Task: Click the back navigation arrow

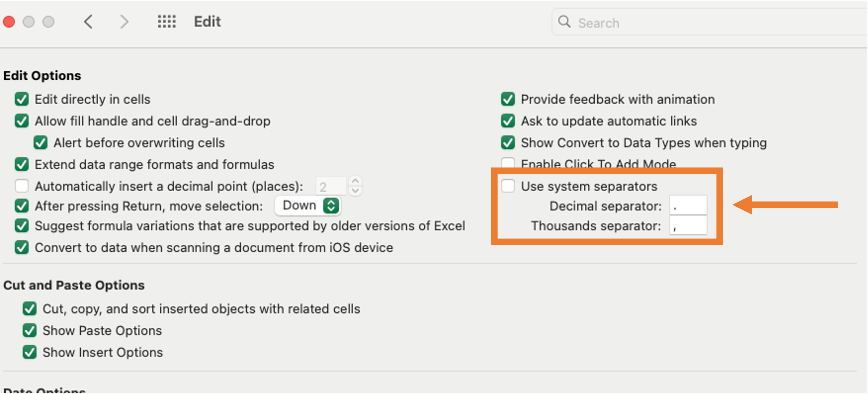Action: click(x=88, y=22)
